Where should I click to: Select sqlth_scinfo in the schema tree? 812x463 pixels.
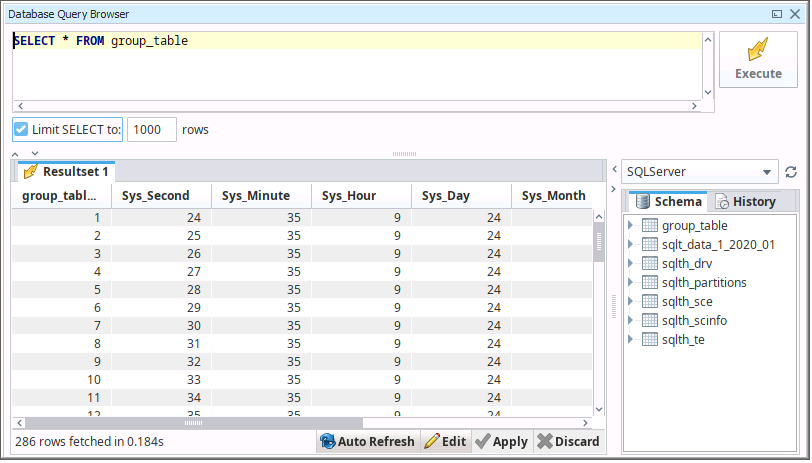(x=694, y=321)
